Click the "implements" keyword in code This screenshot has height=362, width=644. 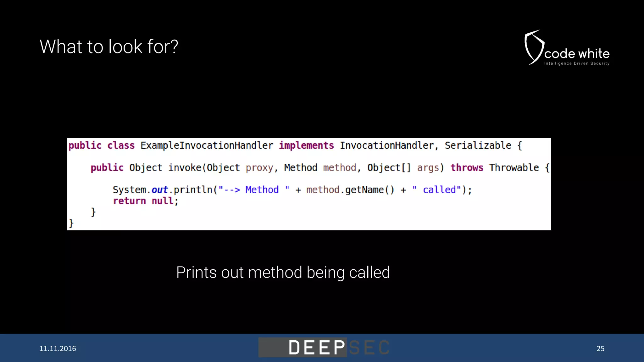pyautogui.click(x=306, y=145)
